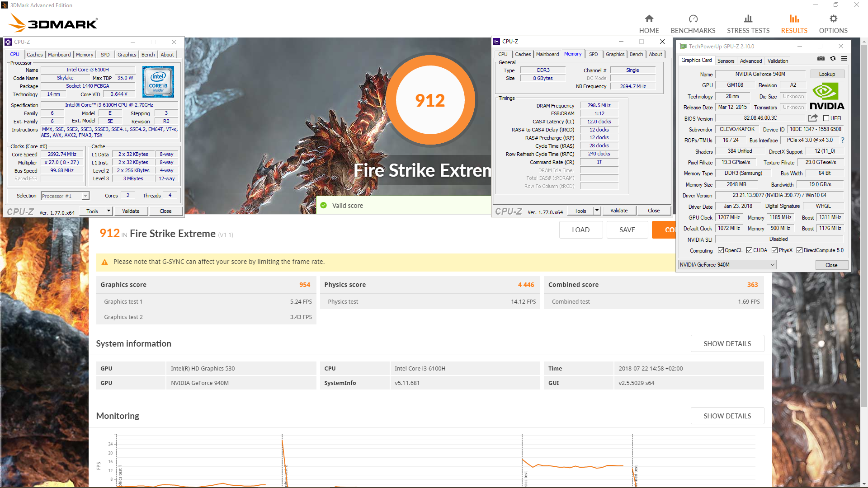Open 3DMark Options gear
868x488 pixels.
coord(833,24)
